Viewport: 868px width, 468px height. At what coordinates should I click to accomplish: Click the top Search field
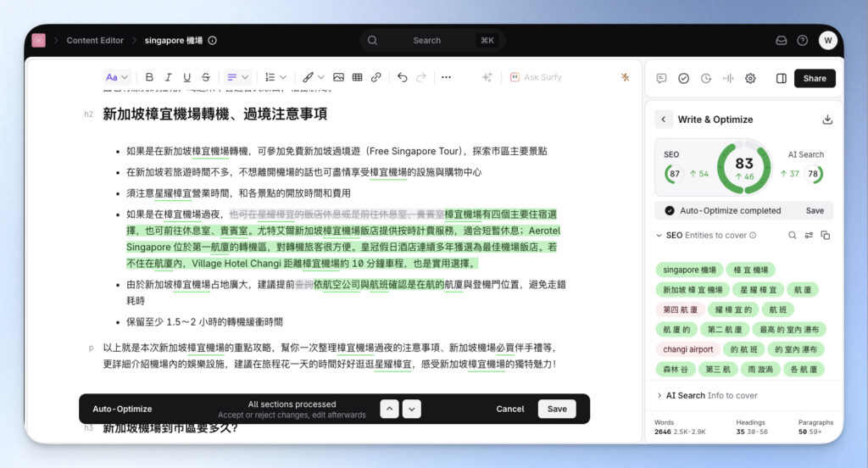pyautogui.click(x=431, y=41)
